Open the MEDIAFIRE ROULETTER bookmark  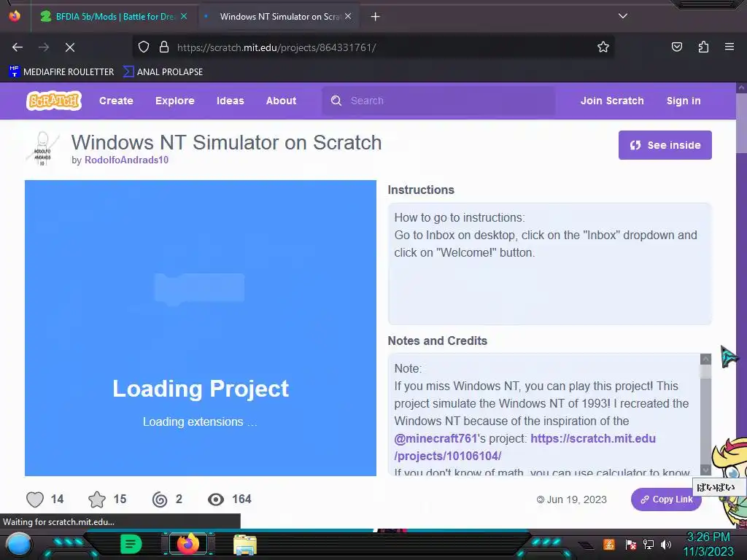click(61, 72)
